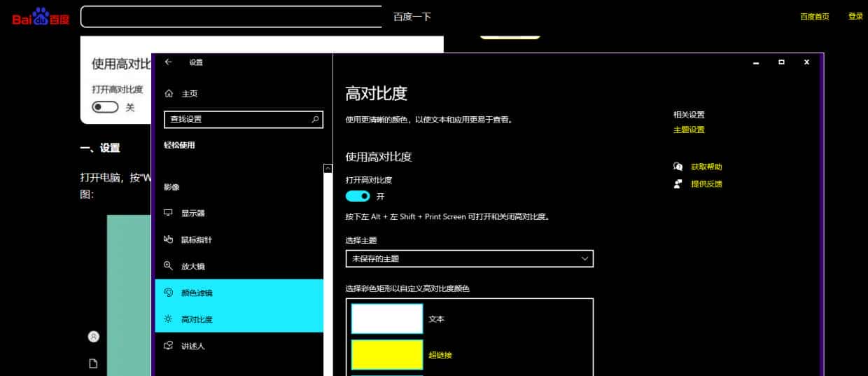Click the 影像 group label in sidebar
The height and width of the screenshot is (376, 868).
click(x=171, y=187)
